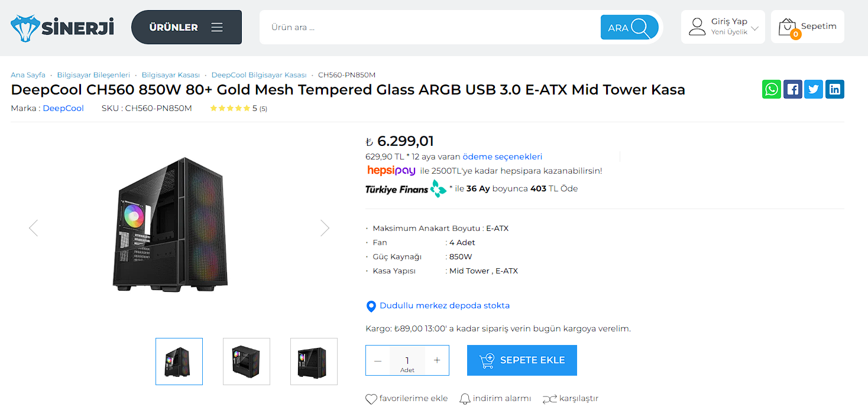Open the ödeme seçenekleri link

pos(502,157)
